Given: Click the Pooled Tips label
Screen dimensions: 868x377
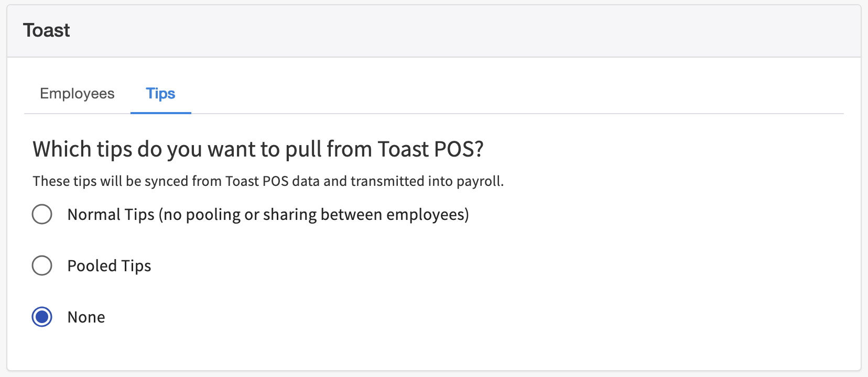Looking at the screenshot, I should [x=108, y=265].
